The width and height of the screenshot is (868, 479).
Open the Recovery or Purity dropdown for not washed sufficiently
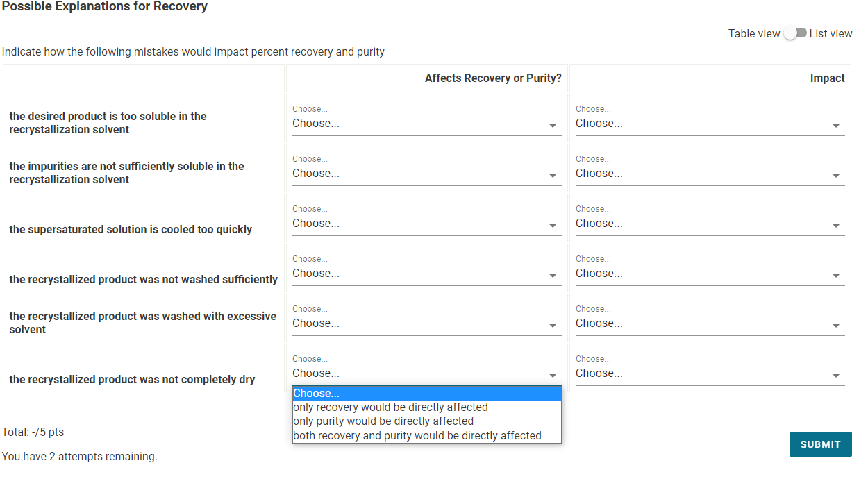426,273
